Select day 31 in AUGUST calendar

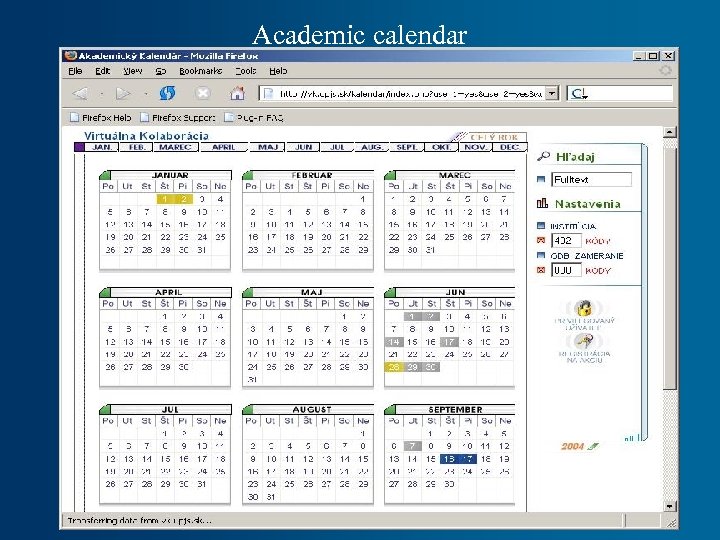tap(271, 497)
